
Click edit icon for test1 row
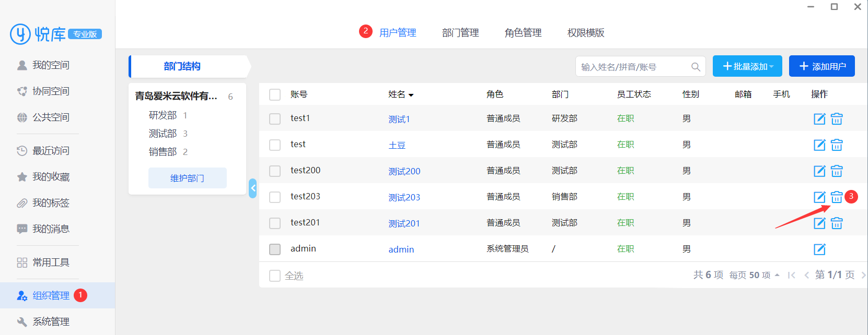[x=819, y=119]
